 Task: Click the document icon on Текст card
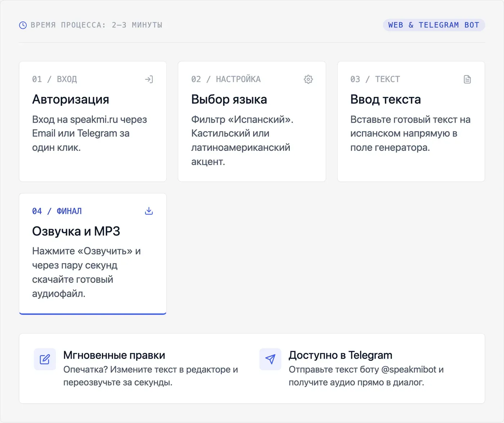pos(467,79)
